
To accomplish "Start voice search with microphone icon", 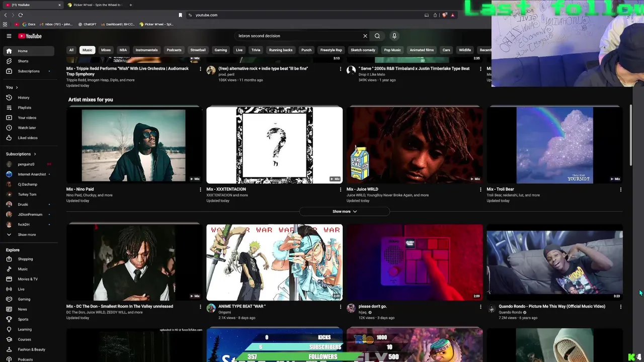I will pos(394,36).
